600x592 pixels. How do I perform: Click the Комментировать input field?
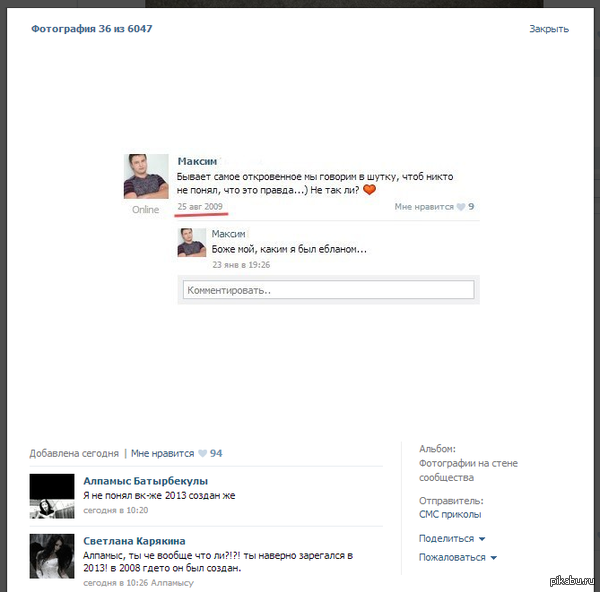[x=327, y=290]
